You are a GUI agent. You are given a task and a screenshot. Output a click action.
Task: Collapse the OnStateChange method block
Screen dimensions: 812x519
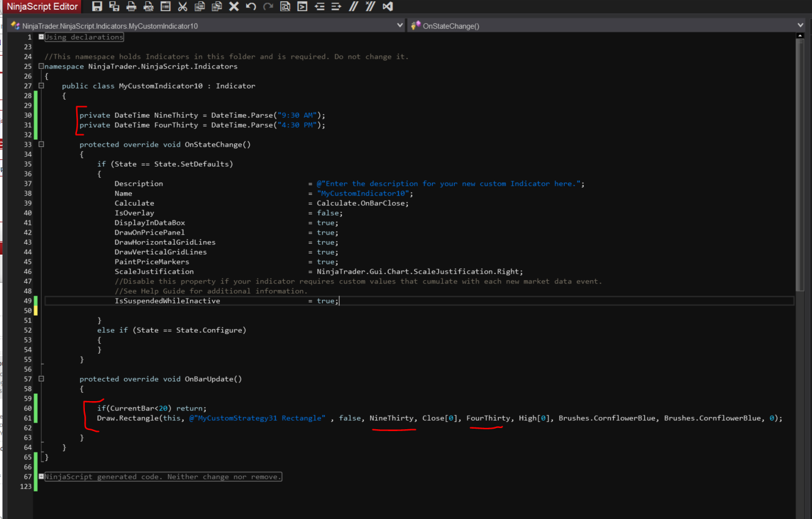pyautogui.click(x=41, y=145)
